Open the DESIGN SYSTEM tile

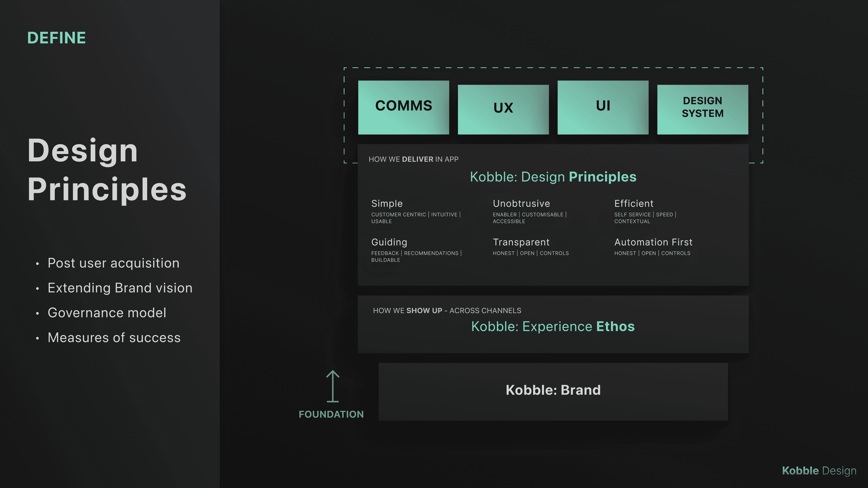[703, 109]
